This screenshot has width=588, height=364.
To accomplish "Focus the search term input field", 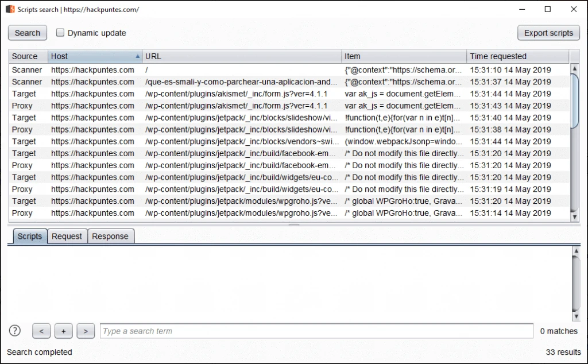I will (316, 331).
